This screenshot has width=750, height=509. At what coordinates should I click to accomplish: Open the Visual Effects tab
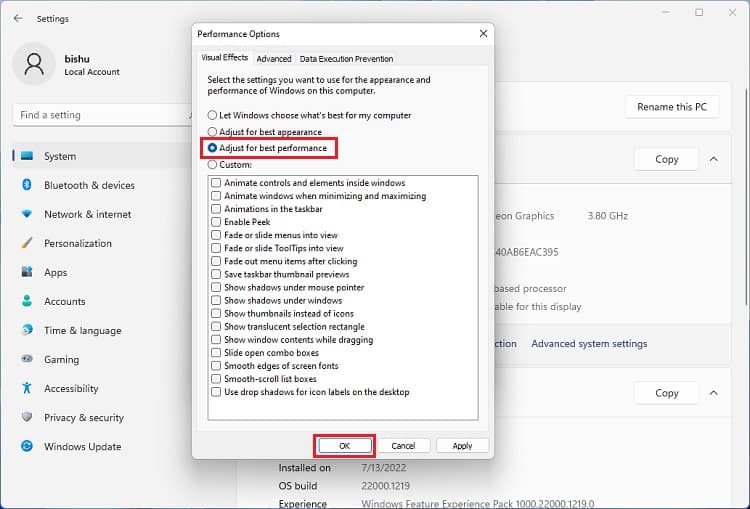click(x=224, y=58)
